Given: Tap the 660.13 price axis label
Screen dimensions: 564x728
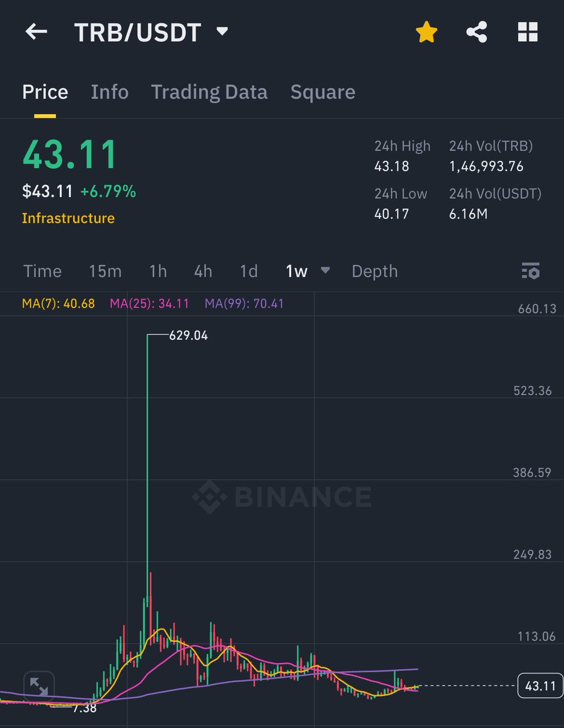Looking at the screenshot, I should pyautogui.click(x=537, y=309).
